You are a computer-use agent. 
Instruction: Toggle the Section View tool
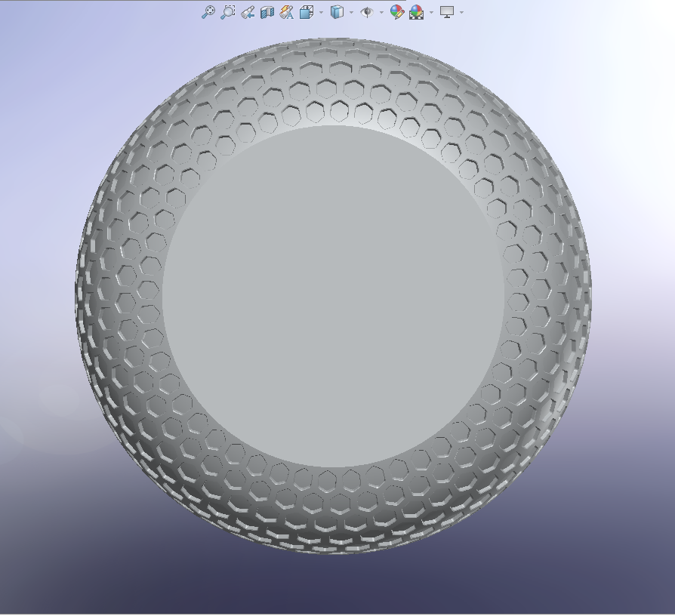pyautogui.click(x=267, y=12)
